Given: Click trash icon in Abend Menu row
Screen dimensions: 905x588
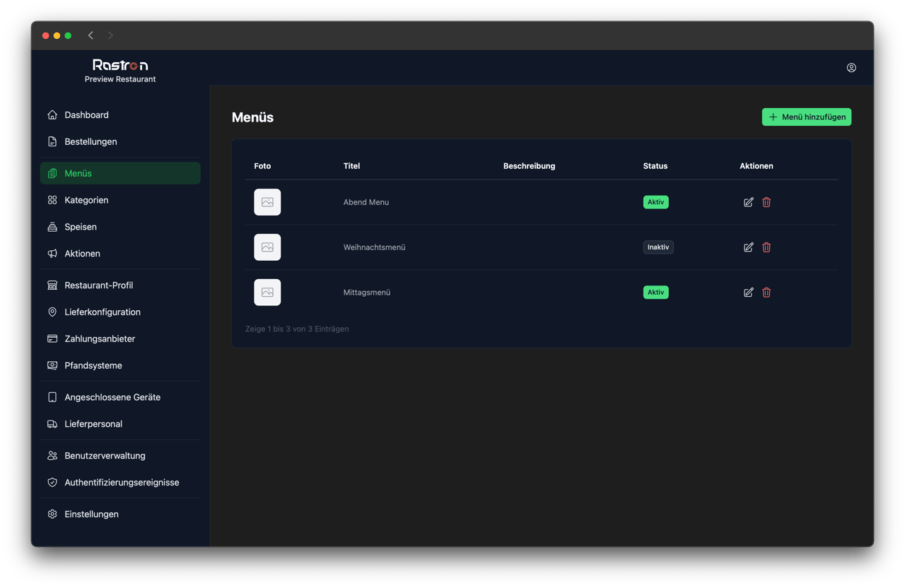Looking at the screenshot, I should click(x=766, y=202).
